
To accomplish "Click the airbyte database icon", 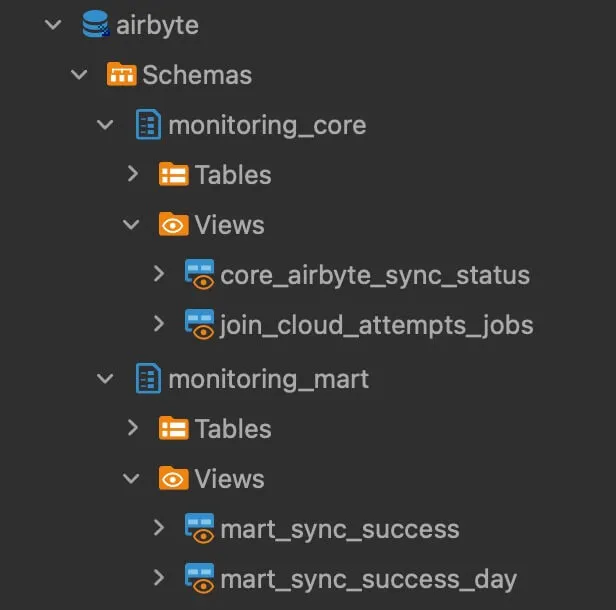I will (x=95, y=24).
